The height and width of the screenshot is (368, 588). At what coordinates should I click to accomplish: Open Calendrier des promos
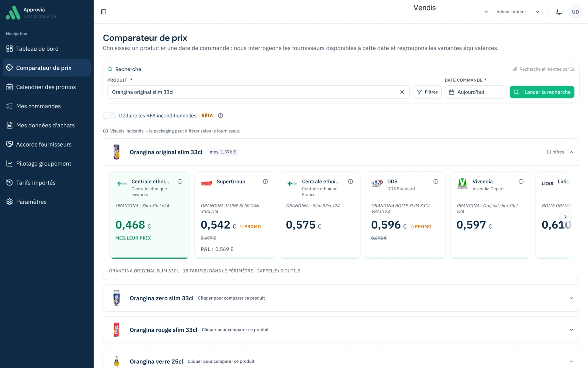47,87
